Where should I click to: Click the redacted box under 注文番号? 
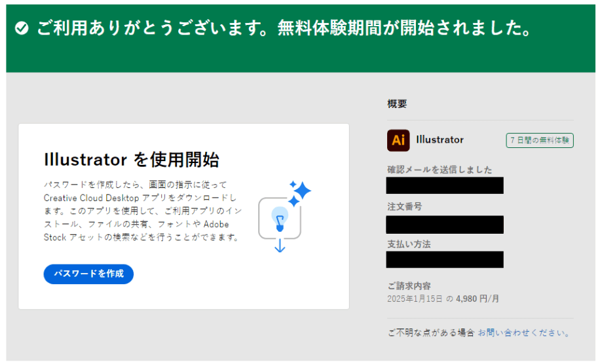coord(445,224)
